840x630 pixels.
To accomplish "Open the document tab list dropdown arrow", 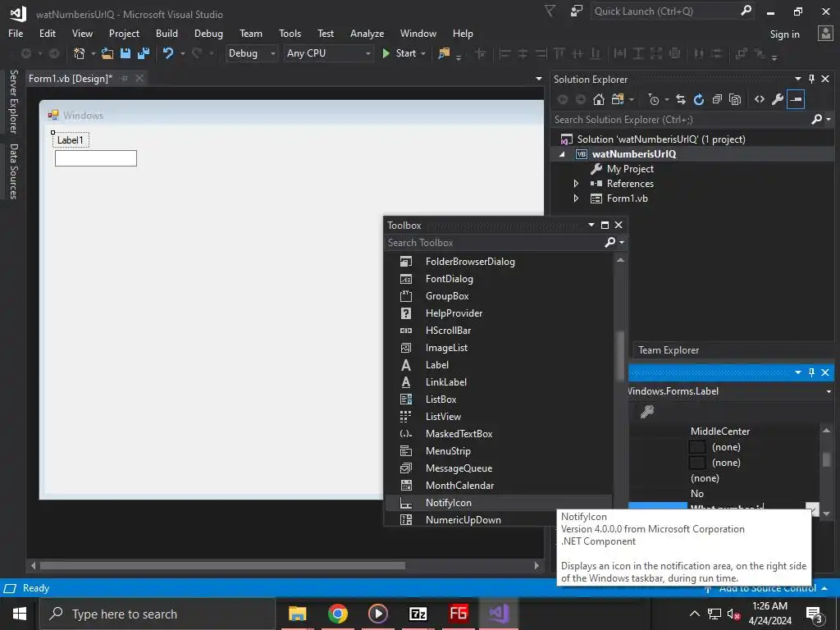I will (538, 79).
